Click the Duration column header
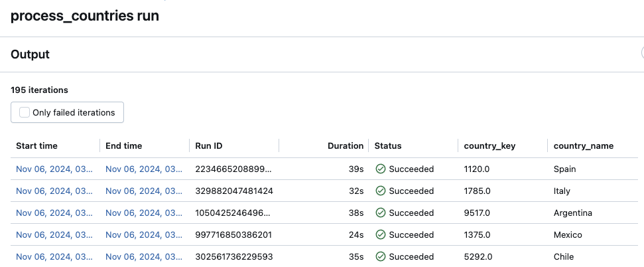The width and height of the screenshot is (644, 267). 346,146
